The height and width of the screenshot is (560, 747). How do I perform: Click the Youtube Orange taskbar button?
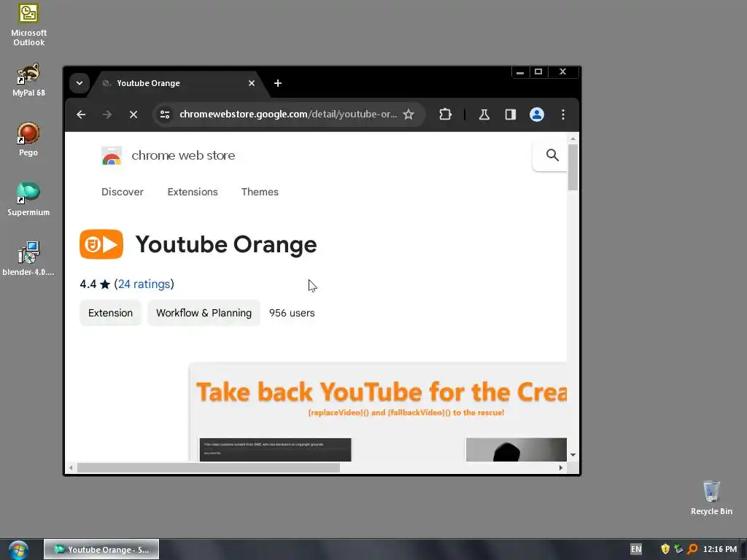pos(101,550)
